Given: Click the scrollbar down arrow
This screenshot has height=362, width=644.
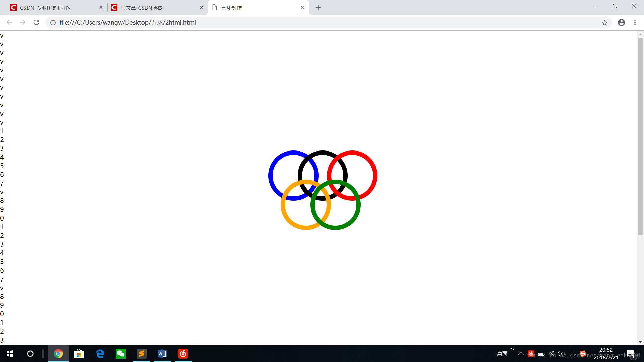Looking at the screenshot, I should 640,342.
